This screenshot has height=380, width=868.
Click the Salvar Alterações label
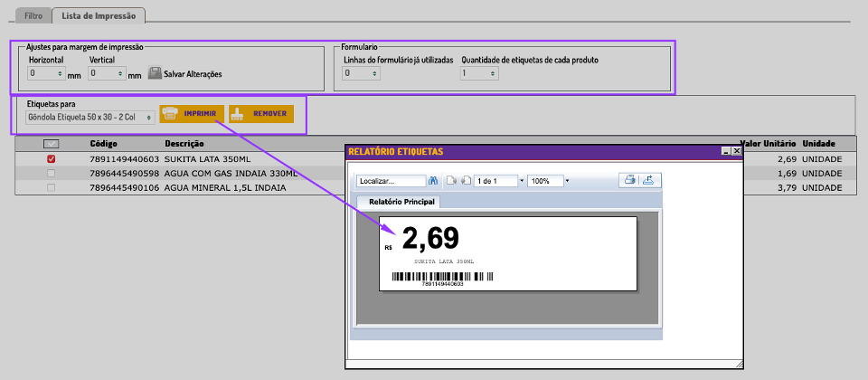click(193, 73)
